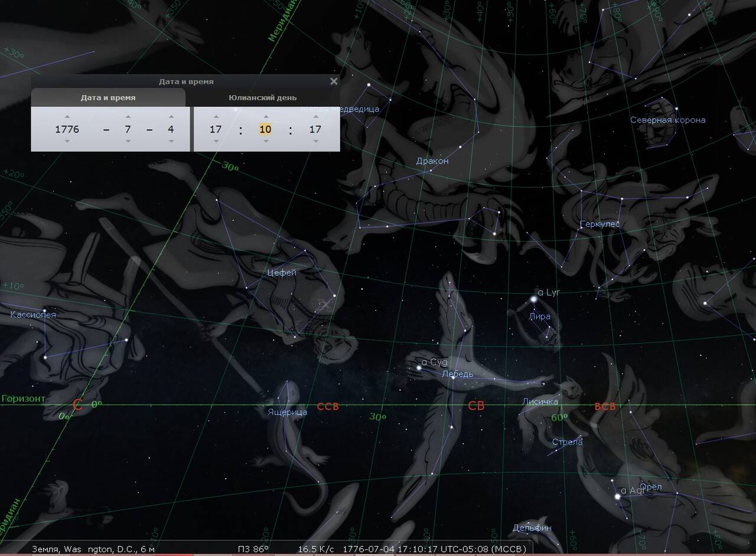Decrease the month with the down arrow
Viewport: 756px width, 556px height.
pyautogui.click(x=128, y=141)
